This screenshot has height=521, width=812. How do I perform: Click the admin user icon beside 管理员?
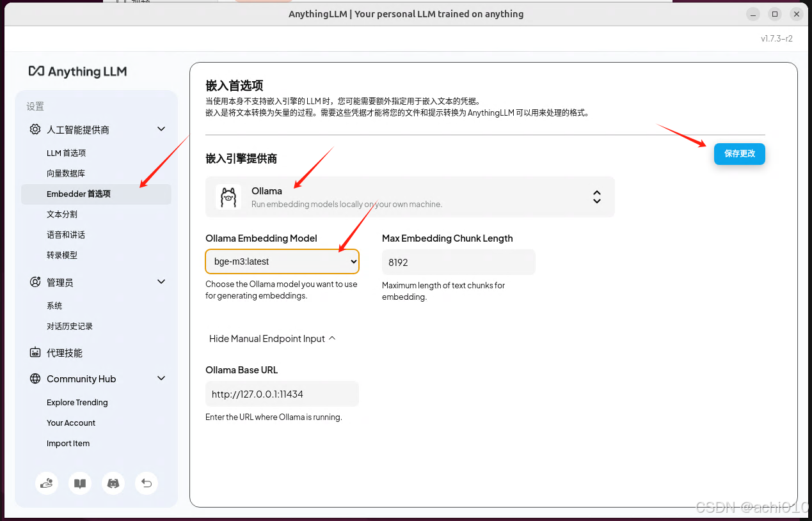[x=35, y=282]
